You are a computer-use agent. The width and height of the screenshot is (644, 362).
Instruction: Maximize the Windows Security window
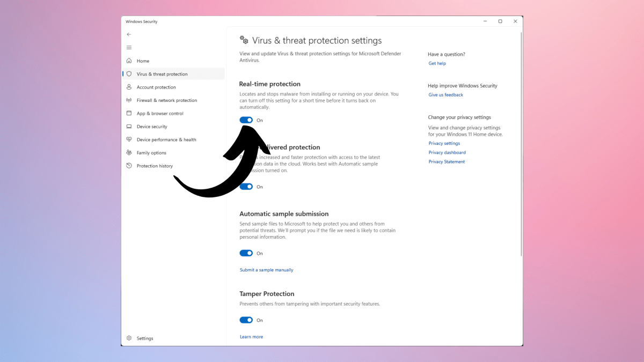click(x=500, y=21)
